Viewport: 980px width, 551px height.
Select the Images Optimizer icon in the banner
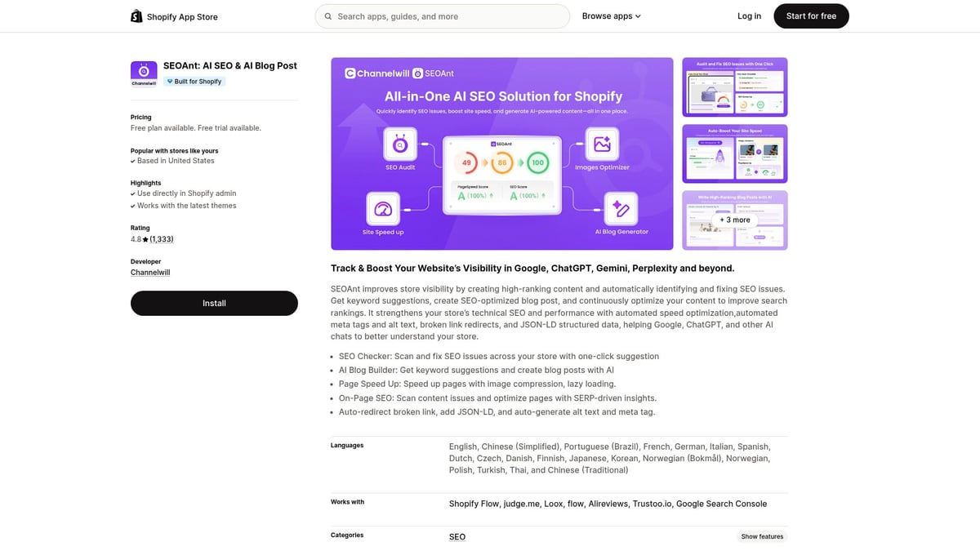tap(601, 144)
